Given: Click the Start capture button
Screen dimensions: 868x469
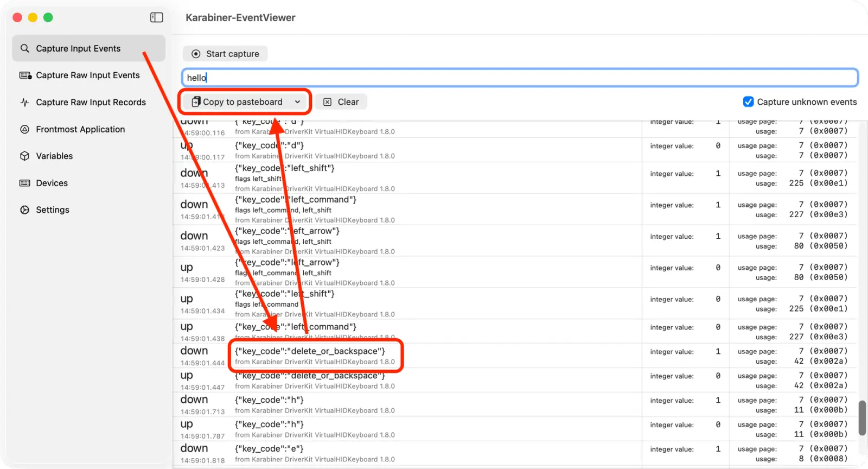Looking at the screenshot, I should 225,54.
